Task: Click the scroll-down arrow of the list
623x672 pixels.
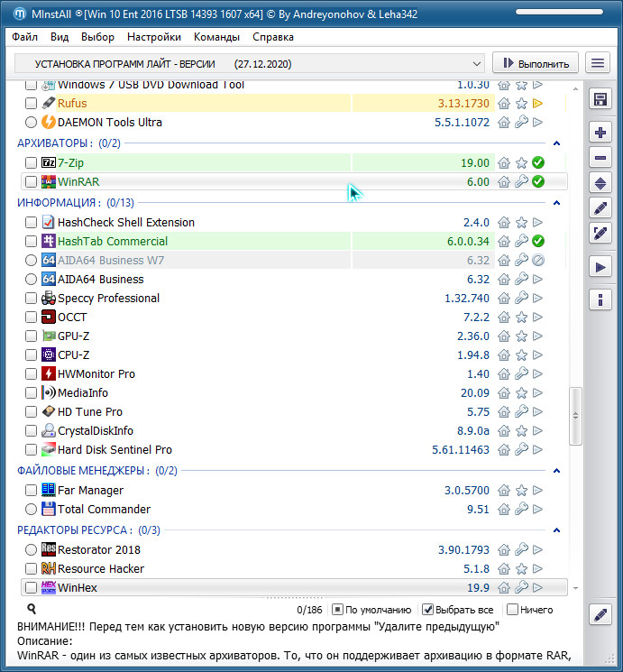Action: point(575,588)
